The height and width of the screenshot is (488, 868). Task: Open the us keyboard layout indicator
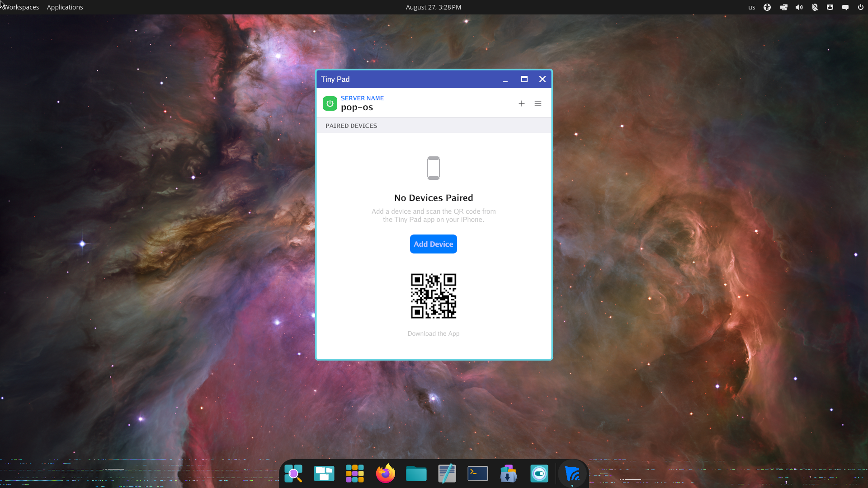point(751,7)
